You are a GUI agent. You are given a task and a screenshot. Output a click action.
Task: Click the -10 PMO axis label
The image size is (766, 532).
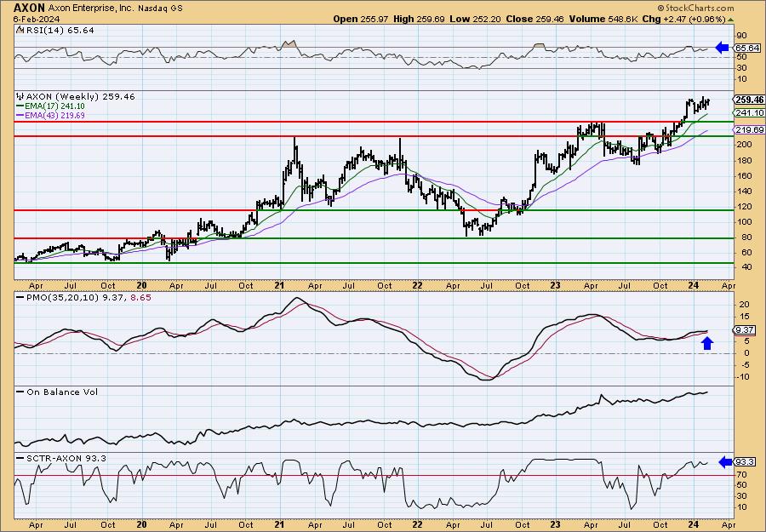tap(744, 376)
